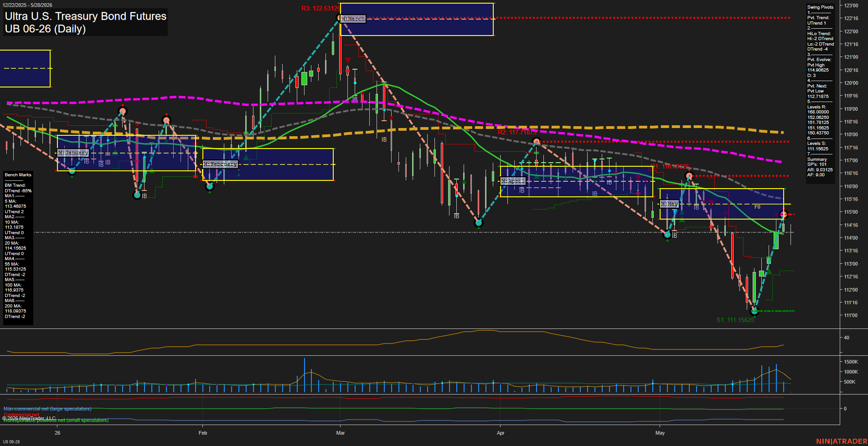
Task: Click the UB 06-26 label below the date axis
Action: pyautogui.click(x=11, y=441)
